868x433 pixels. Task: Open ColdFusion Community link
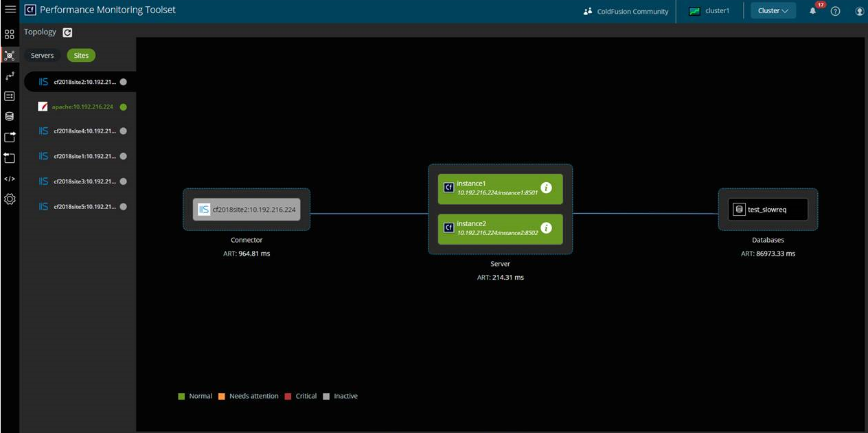pos(632,11)
